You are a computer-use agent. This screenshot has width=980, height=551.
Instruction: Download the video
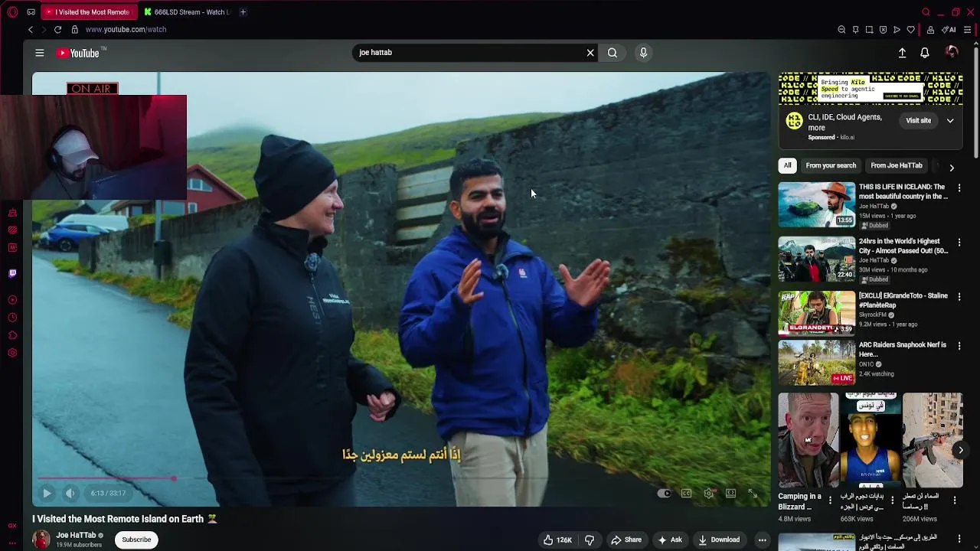coord(719,540)
